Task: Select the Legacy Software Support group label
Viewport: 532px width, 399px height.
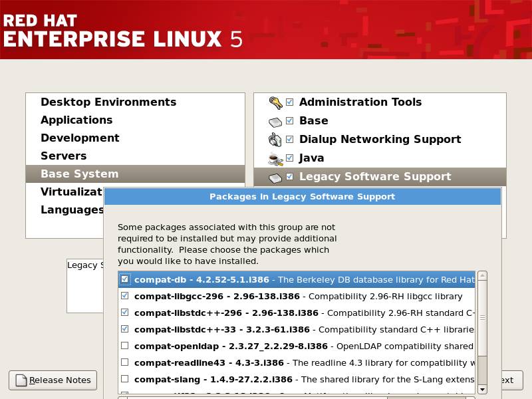Action: [x=375, y=176]
